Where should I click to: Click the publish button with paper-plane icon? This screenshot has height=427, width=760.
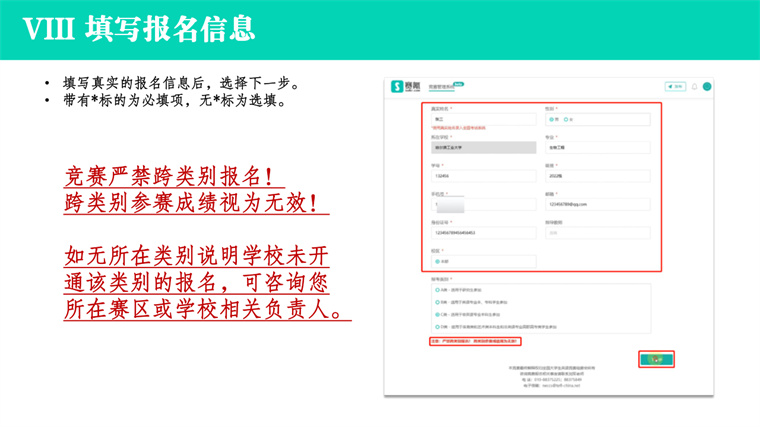(675, 87)
